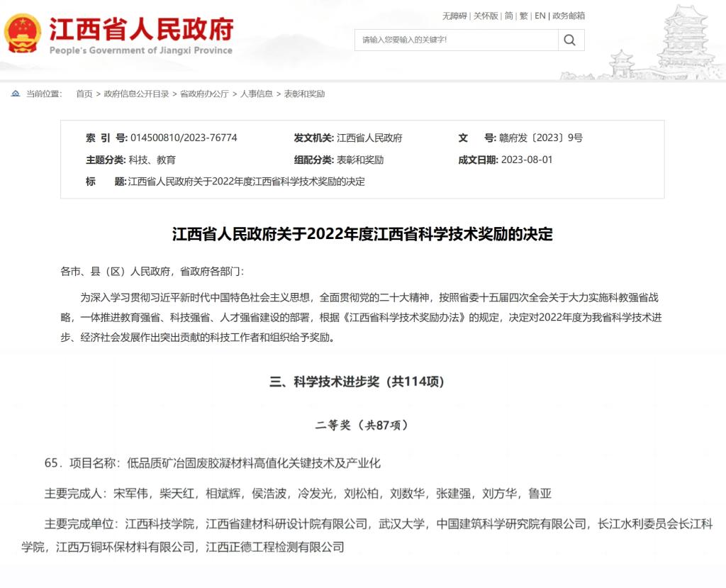Open 人事信息 breadcrumb item

pyautogui.click(x=257, y=94)
